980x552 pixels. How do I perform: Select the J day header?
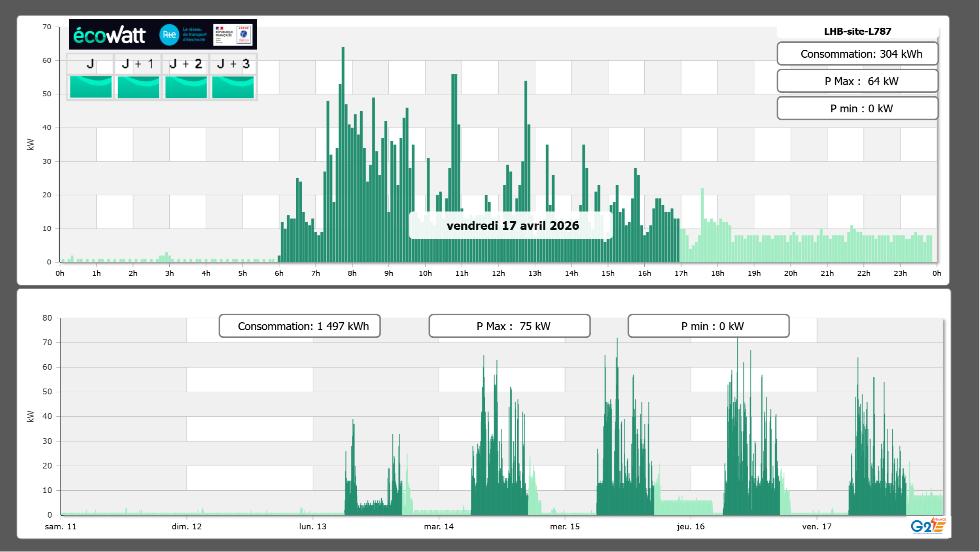coord(91,64)
